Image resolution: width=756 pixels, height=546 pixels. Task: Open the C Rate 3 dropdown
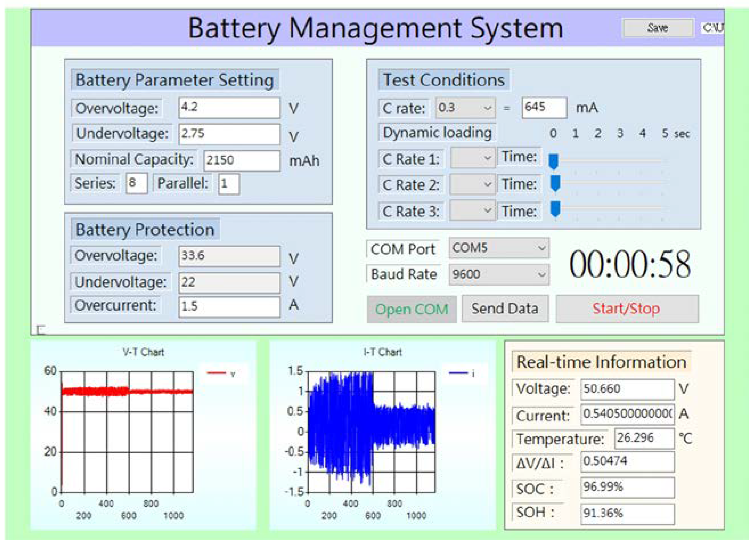[x=473, y=211]
